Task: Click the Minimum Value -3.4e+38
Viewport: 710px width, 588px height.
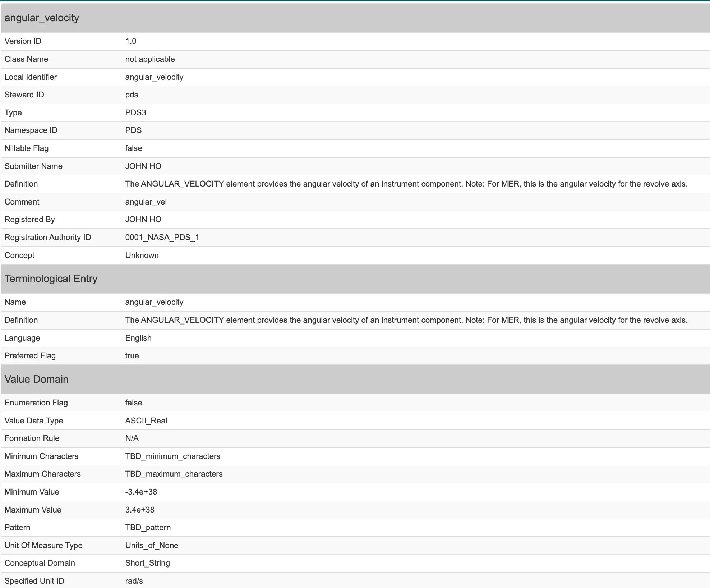Action: pos(141,492)
